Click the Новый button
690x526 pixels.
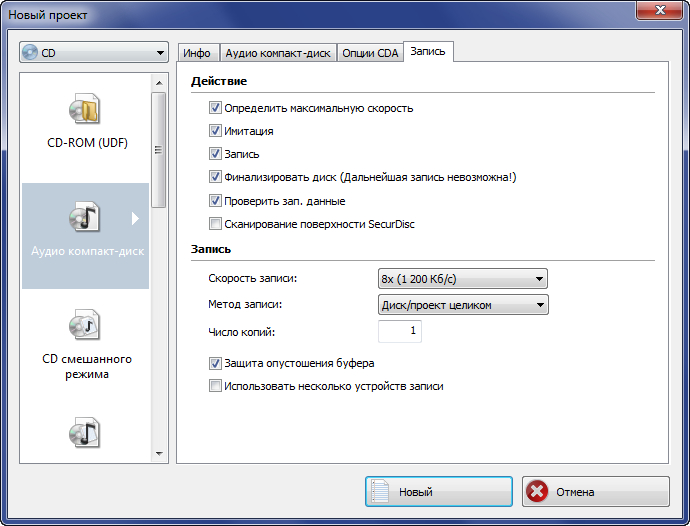439,491
